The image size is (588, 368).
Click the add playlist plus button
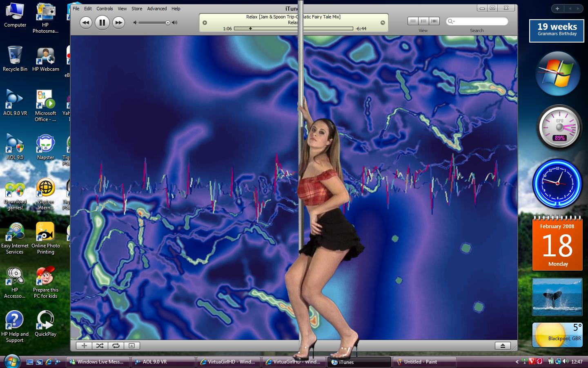(x=84, y=346)
